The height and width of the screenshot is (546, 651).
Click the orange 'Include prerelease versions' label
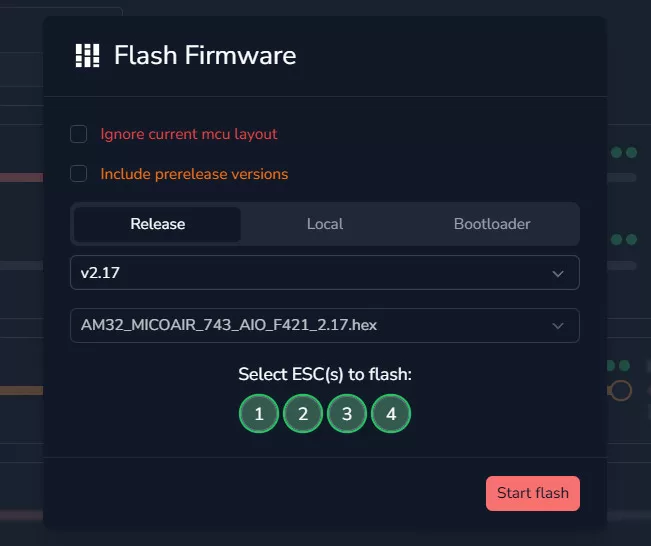194,174
